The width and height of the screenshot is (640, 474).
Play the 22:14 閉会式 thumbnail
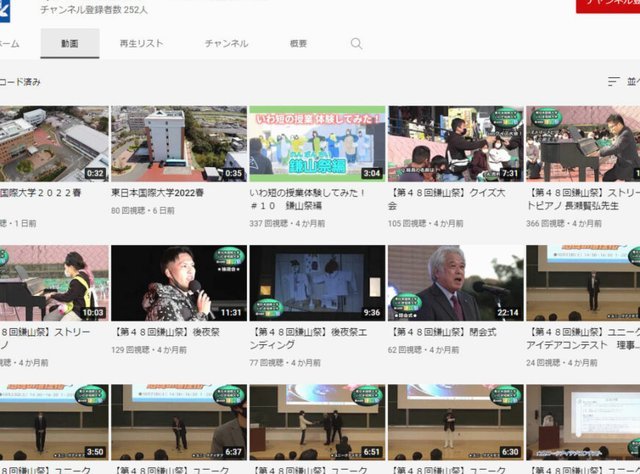point(456,283)
